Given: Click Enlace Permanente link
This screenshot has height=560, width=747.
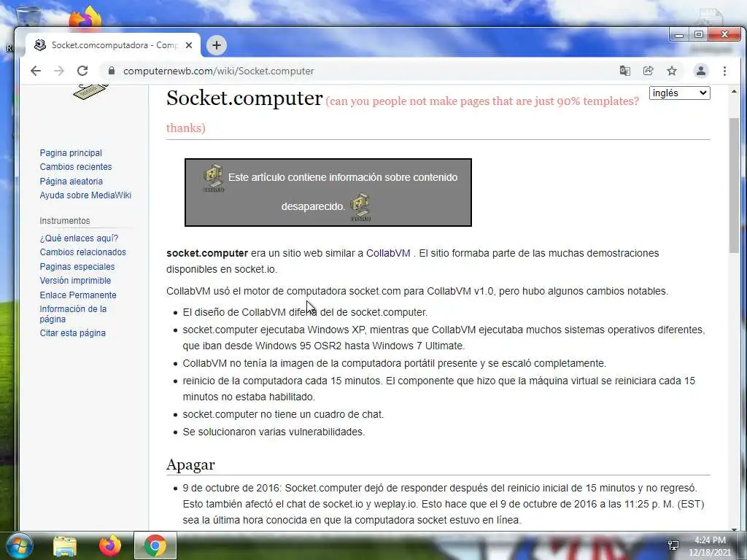Looking at the screenshot, I should [78, 295].
